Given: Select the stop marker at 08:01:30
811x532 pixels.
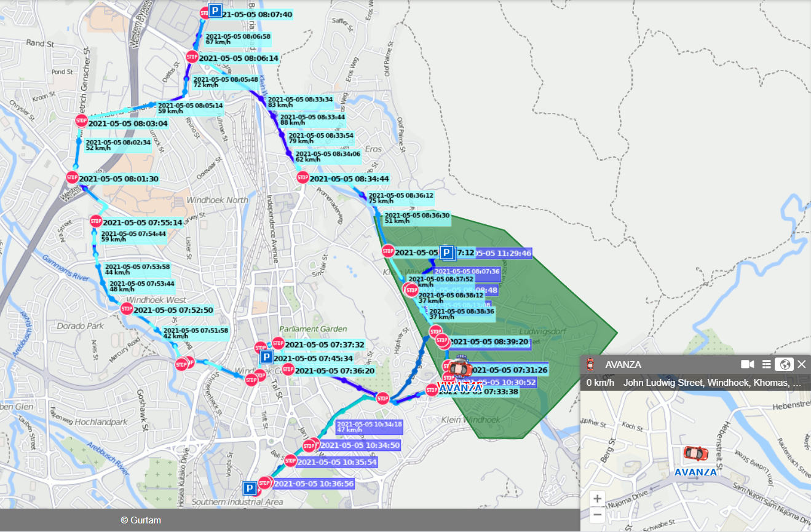Looking at the screenshot, I should [x=72, y=178].
